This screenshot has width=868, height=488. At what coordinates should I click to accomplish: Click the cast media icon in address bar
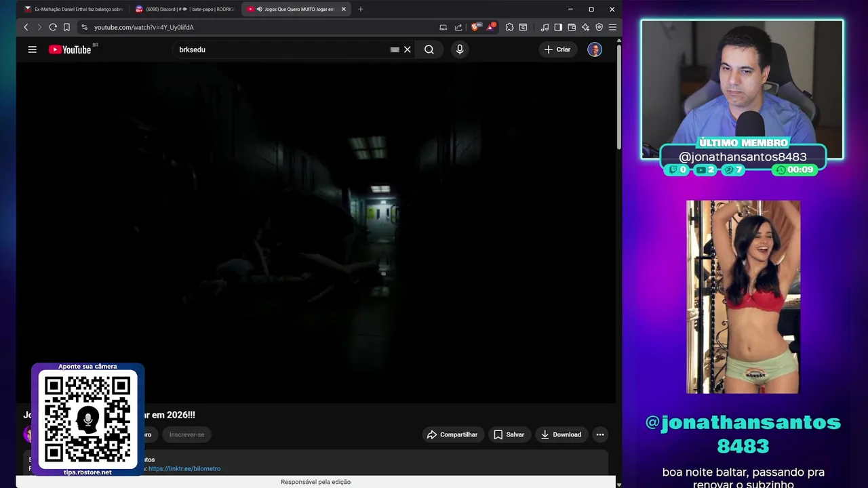coord(443,27)
